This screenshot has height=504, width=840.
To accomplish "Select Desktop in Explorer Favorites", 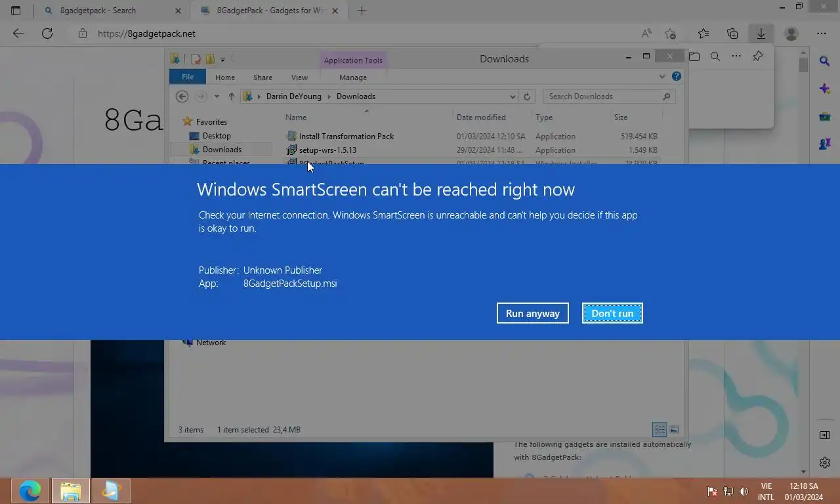I will pyautogui.click(x=217, y=136).
